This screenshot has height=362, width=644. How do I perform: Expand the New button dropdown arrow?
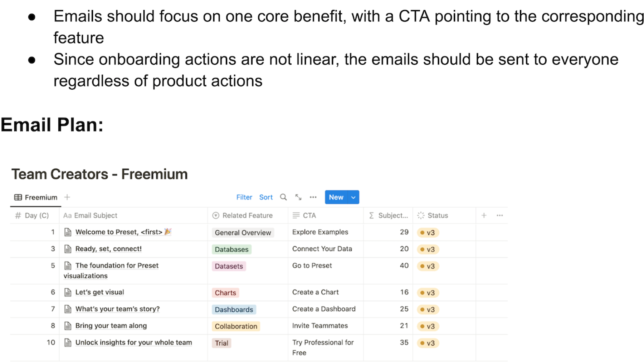(353, 197)
